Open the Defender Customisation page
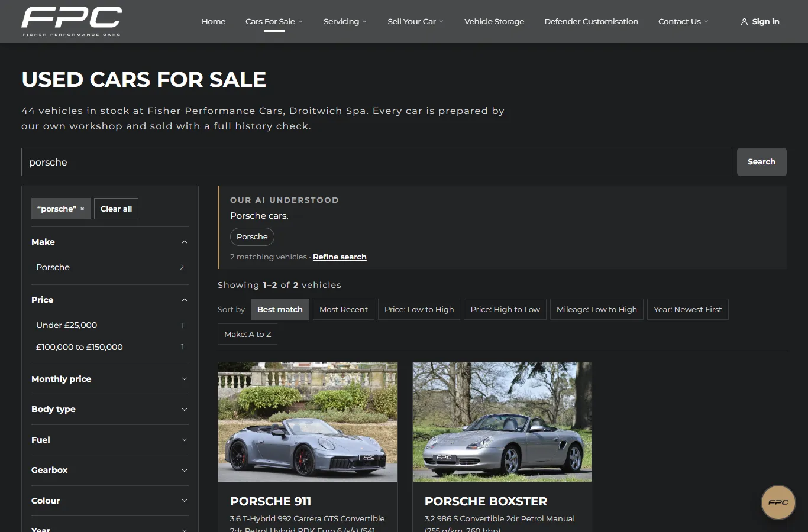Viewport: 808px width, 532px height. pos(591,22)
